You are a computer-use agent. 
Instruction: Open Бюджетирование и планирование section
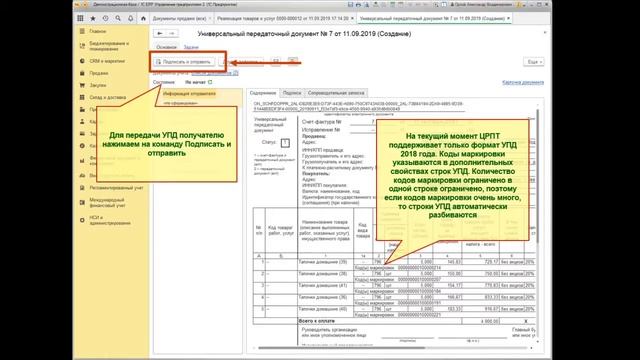109,46
